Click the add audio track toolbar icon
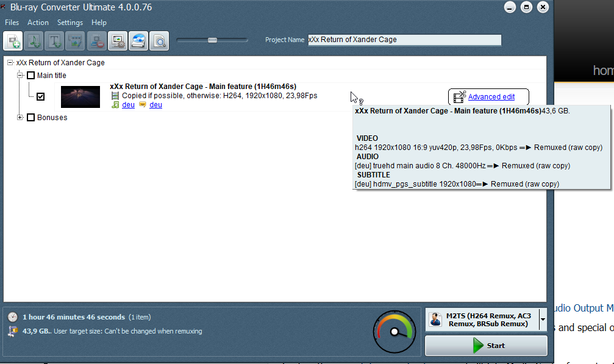Viewport: 614px width, 364px height. (34, 41)
